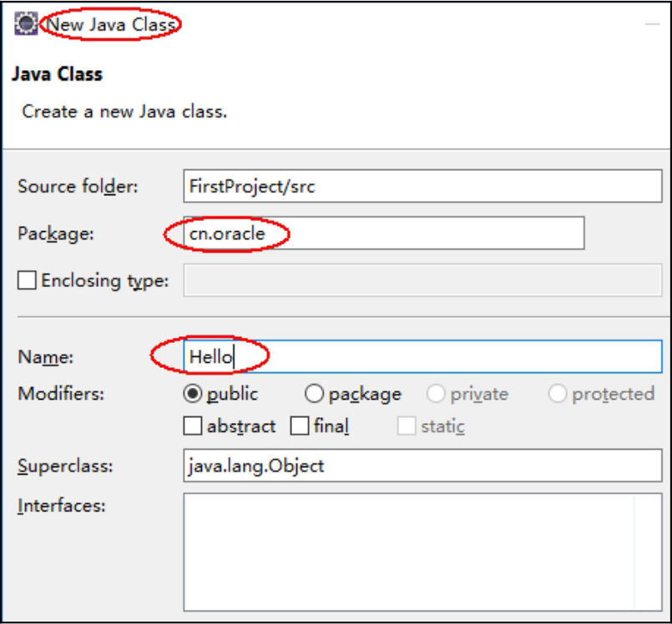Focus the Package field containing cn.oracle
This screenshot has height=624, width=672.
[x=383, y=234]
